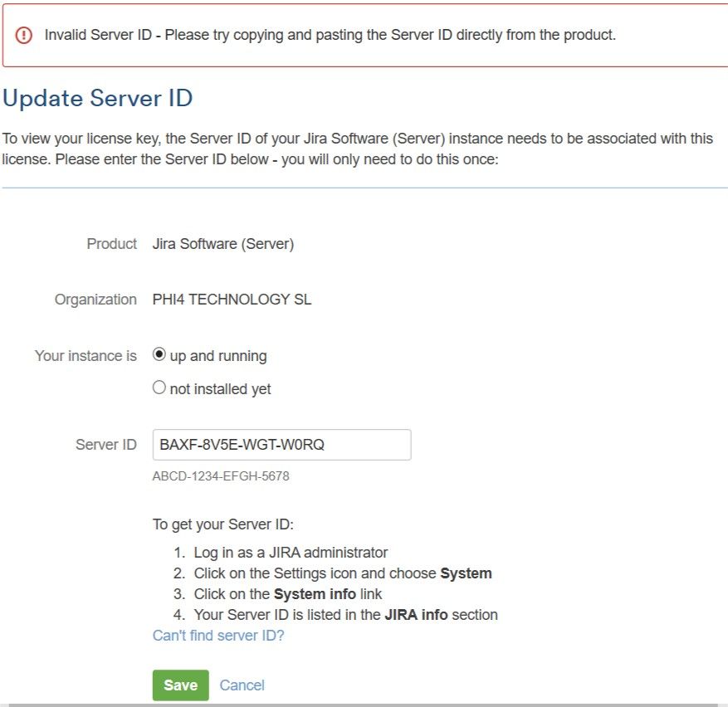Click the green Save button
728x707 pixels.
click(x=181, y=685)
